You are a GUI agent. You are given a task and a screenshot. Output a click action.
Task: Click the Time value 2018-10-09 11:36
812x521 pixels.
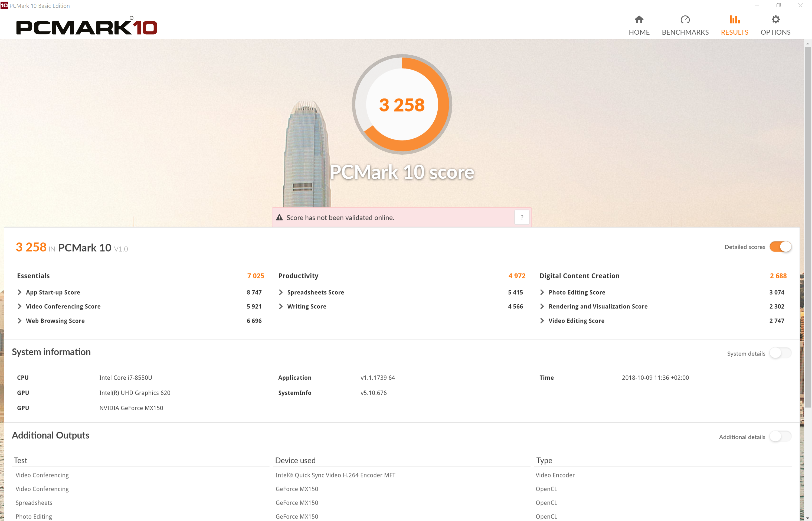coord(655,377)
